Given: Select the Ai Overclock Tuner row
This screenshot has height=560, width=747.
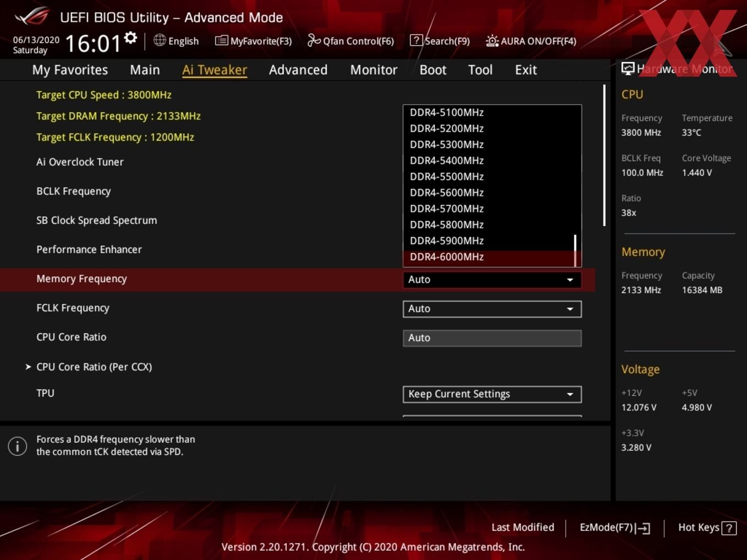Looking at the screenshot, I should (80, 162).
